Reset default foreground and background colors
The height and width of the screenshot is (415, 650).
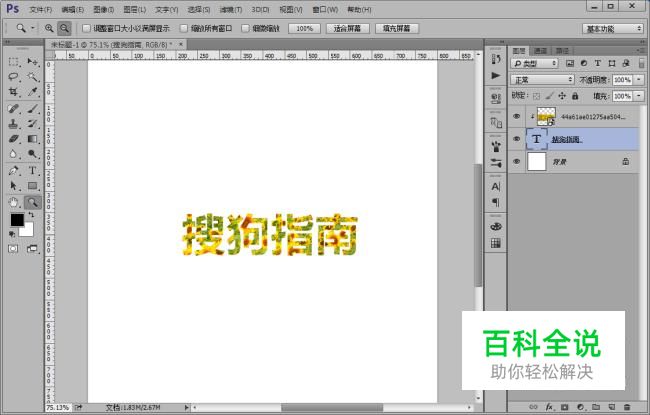tap(12, 235)
